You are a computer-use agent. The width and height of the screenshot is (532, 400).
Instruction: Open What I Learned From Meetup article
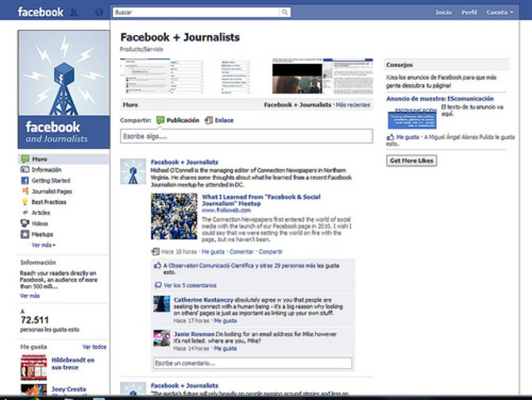(261, 200)
